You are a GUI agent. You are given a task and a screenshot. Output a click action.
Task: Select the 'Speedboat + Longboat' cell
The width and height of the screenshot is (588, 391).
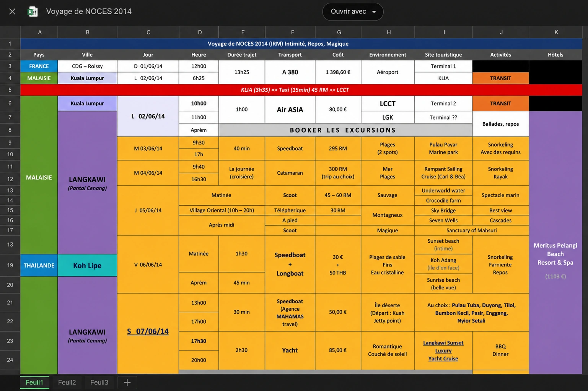point(290,264)
